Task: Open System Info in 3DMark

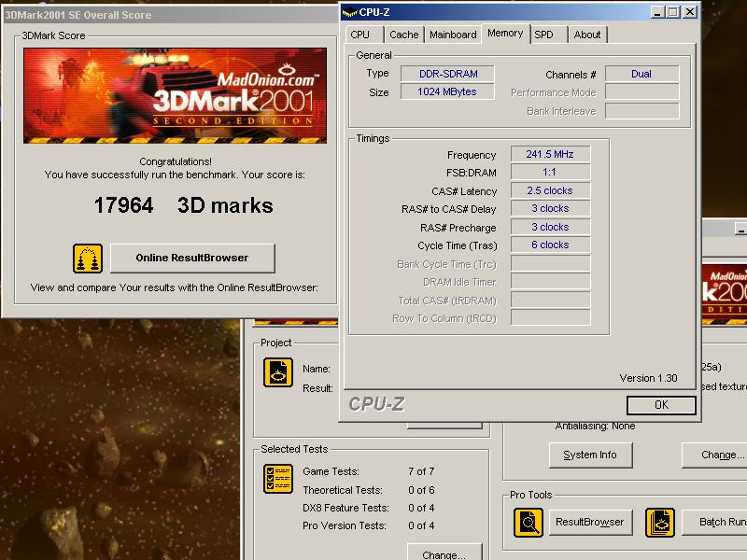Action: point(590,455)
